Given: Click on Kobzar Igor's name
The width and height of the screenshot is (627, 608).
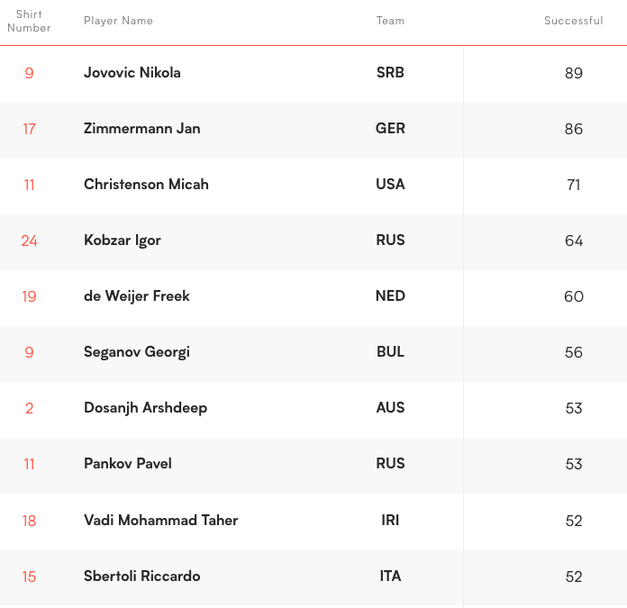Looking at the screenshot, I should pyautogui.click(x=122, y=241).
